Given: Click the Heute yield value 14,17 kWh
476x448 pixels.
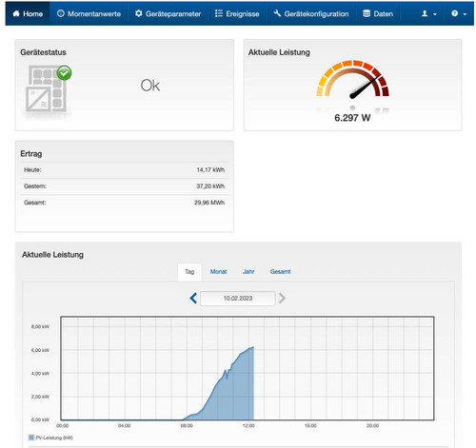Looking at the screenshot, I should click(210, 170).
